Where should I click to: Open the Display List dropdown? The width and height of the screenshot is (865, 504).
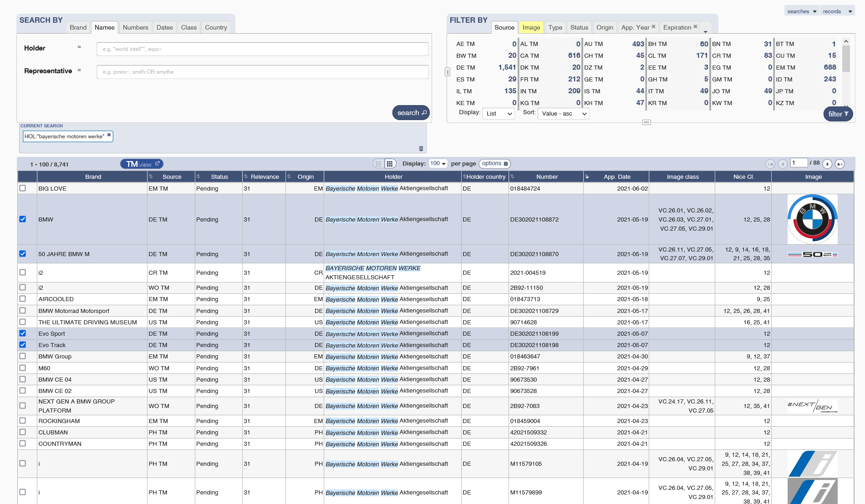tap(499, 114)
